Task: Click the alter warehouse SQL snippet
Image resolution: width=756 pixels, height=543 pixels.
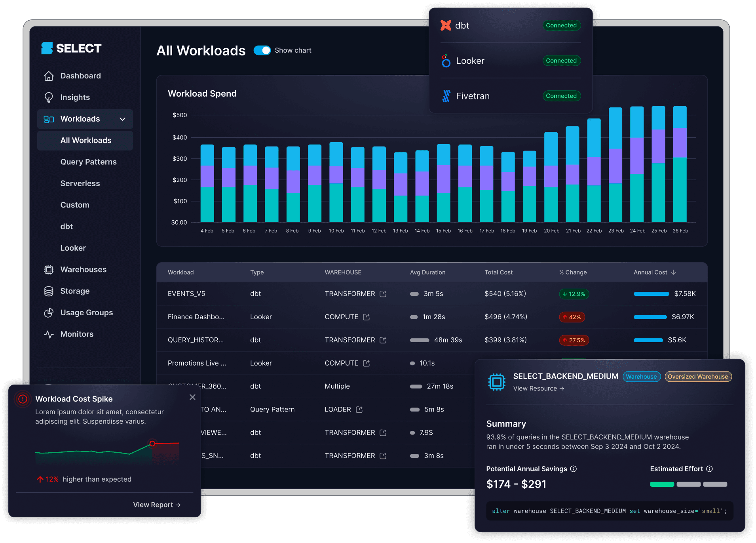Action: click(610, 511)
